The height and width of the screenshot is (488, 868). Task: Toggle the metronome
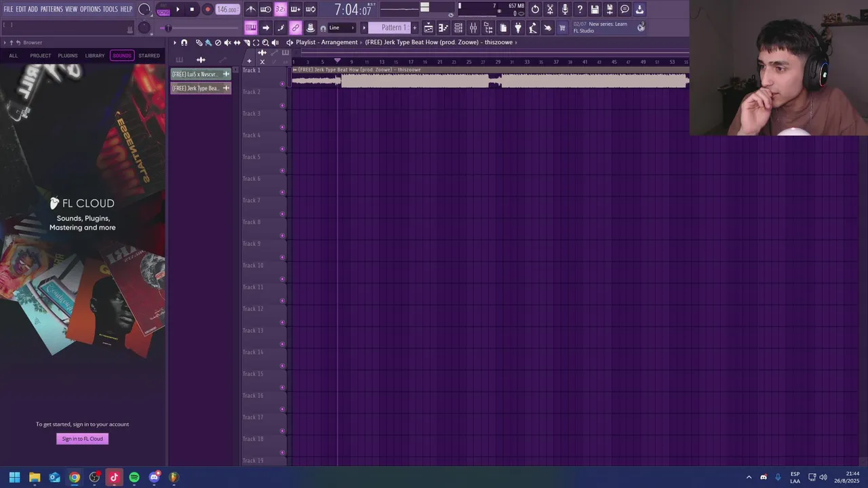pos(251,9)
